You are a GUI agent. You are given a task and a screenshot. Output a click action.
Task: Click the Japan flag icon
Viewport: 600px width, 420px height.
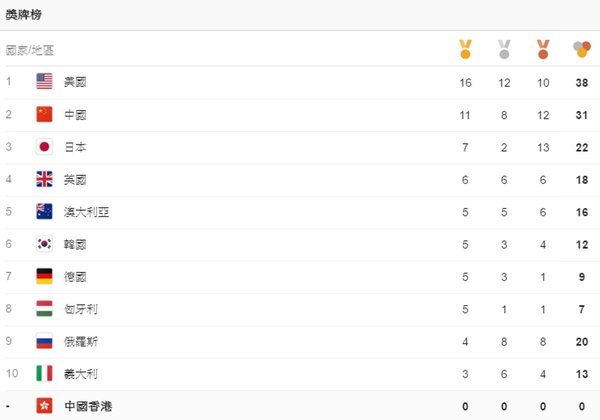(44, 147)
